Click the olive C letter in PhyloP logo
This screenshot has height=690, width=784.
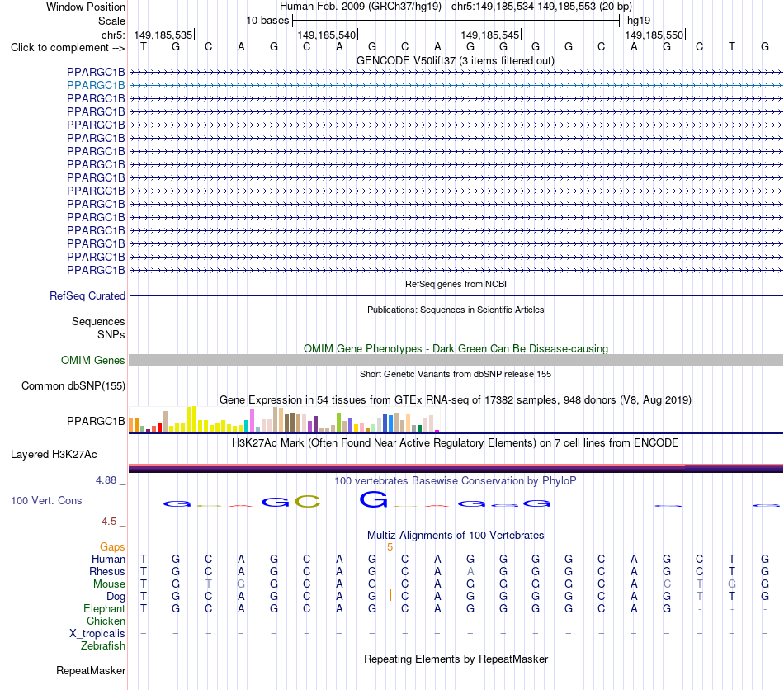pos(307,501)
